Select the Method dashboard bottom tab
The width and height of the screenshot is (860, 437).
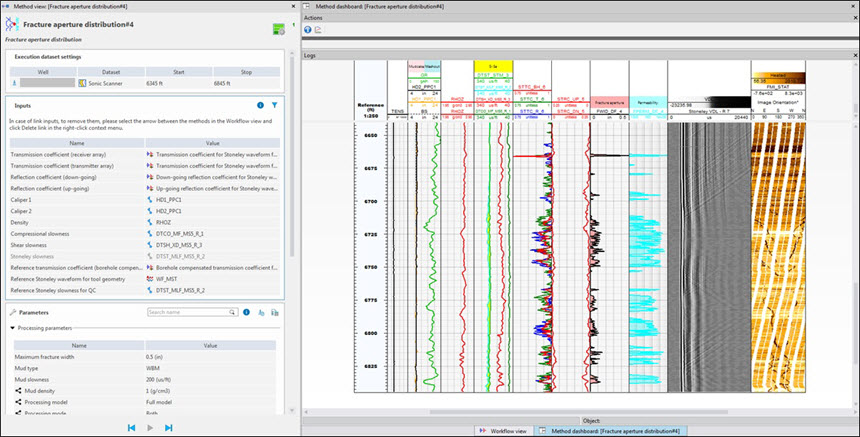610,431
